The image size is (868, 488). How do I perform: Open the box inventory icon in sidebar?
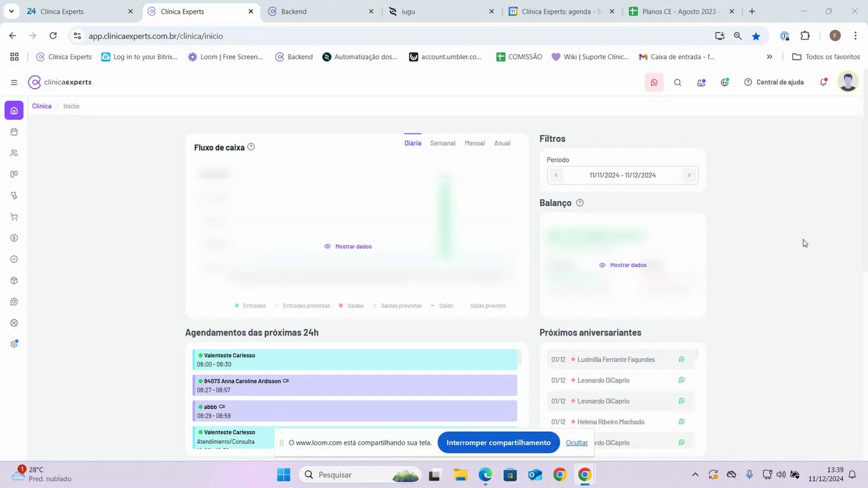coord(14,281)
